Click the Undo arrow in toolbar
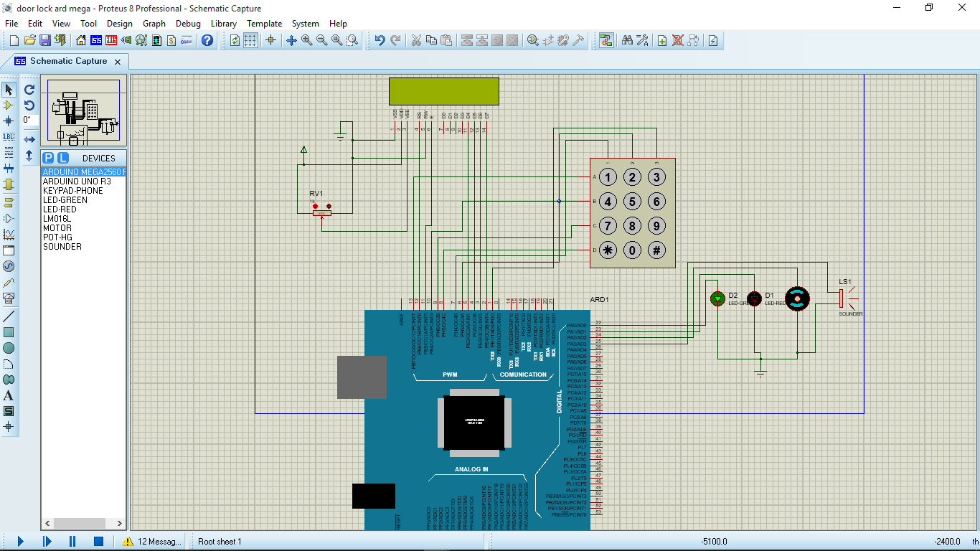980x551 pixels. click(x=380, y=40)
